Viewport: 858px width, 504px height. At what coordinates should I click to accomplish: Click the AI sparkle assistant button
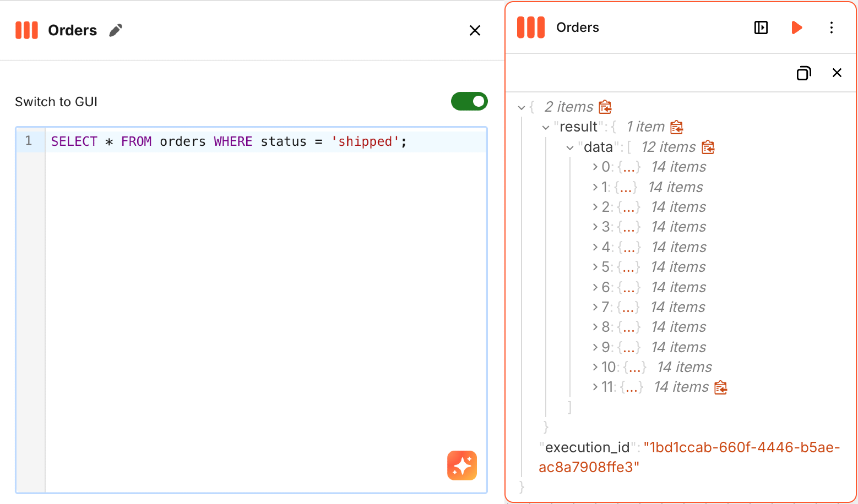click(462, 465)
